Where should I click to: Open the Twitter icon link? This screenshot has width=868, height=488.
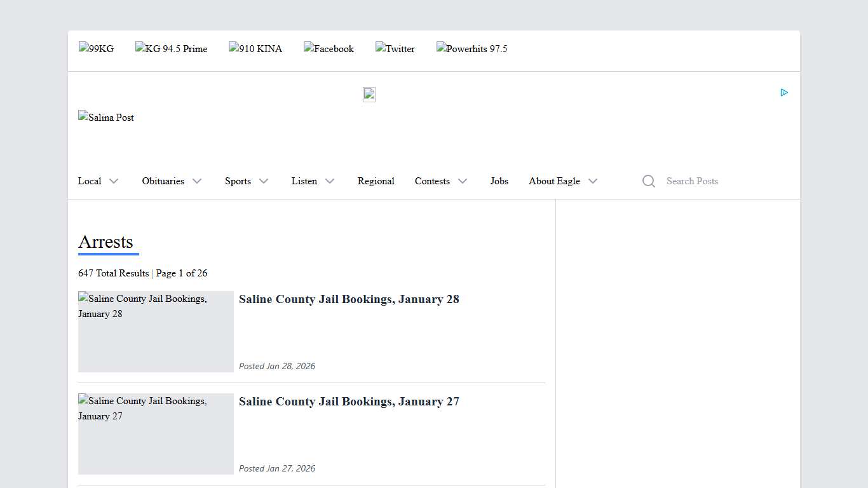click(x=395, y=49)
